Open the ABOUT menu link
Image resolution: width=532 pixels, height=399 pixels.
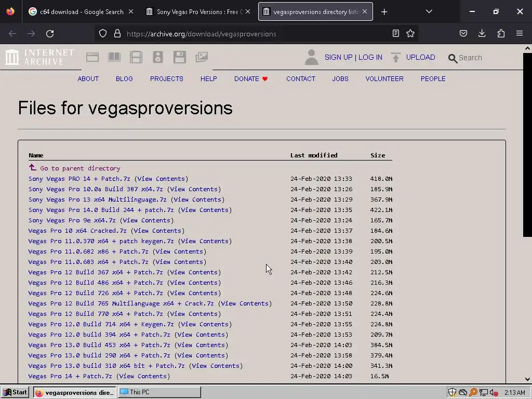coord(88,79)
